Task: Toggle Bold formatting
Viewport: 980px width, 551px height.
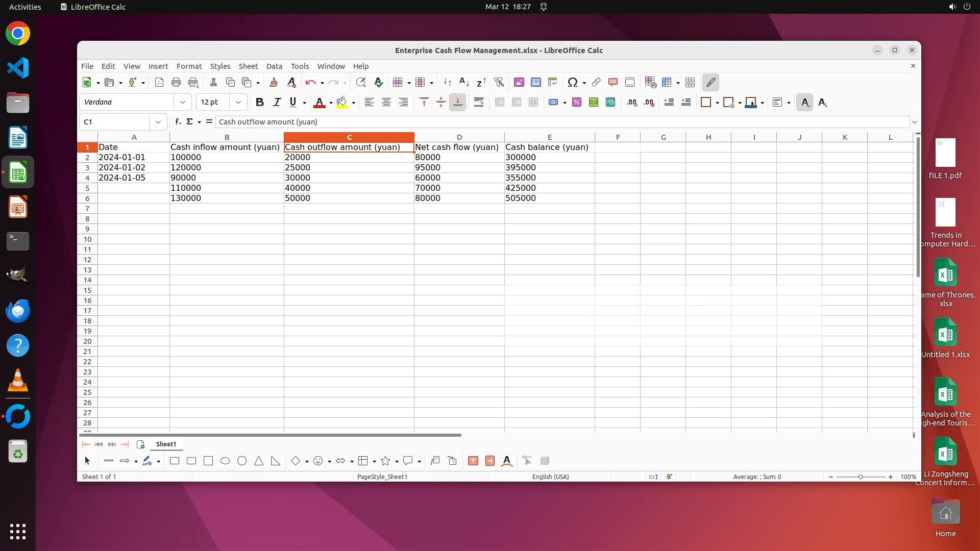Action: pyautogui.click(x=259, y=103)
